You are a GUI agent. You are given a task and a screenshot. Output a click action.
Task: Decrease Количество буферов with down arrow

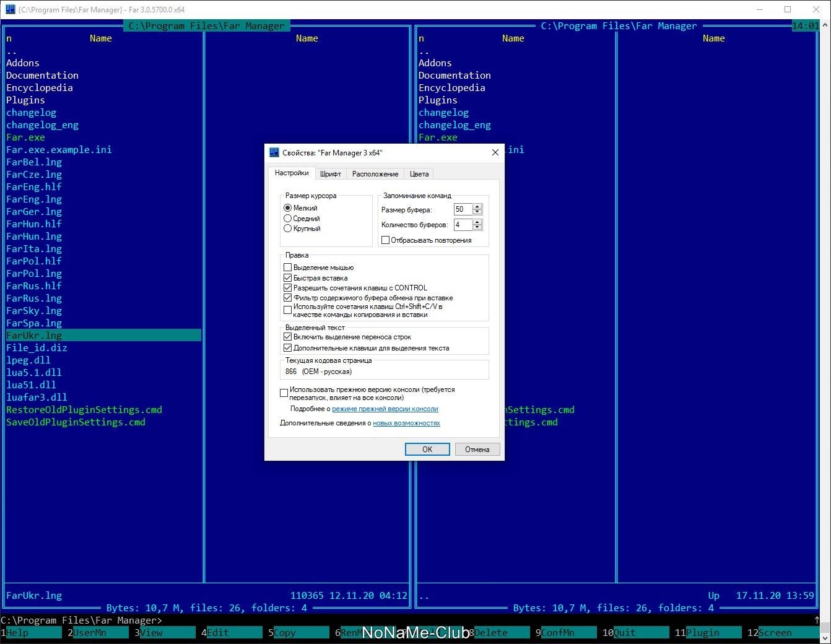pos(477,228)
